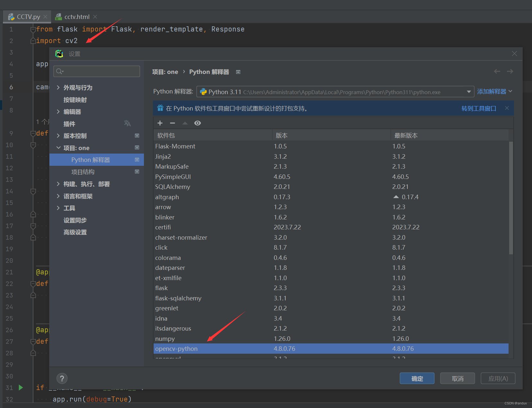The width and height of the screenshot is (532, 408).
Task: Click the 取消 button
Action: point(457,378)
